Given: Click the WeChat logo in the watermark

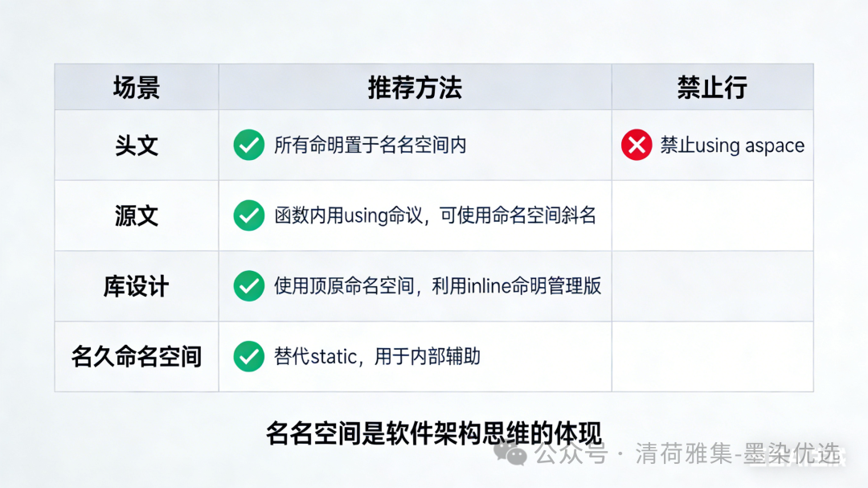Looking at the screenshot, I should click(510, 454).
